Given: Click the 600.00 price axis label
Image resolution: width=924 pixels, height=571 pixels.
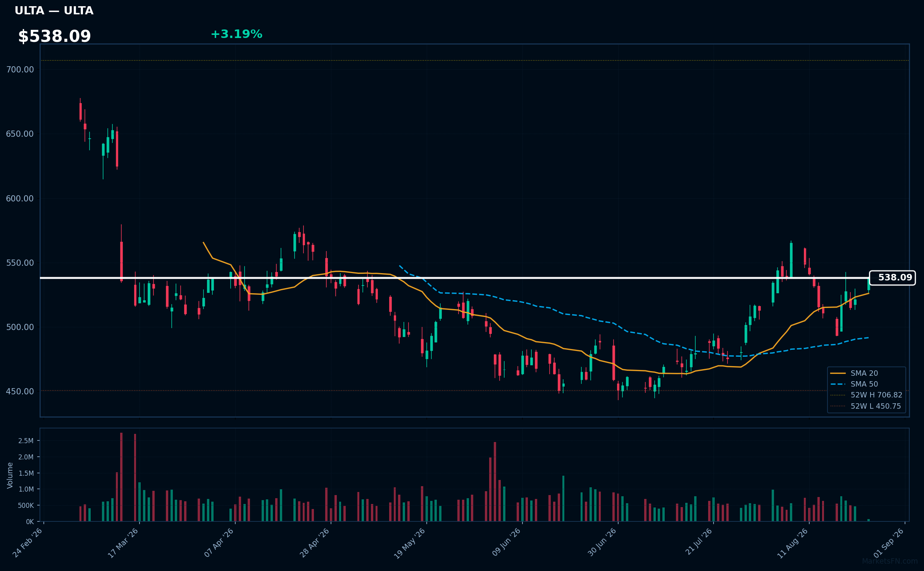Looking at the screenshot, I should click(20, 199).
